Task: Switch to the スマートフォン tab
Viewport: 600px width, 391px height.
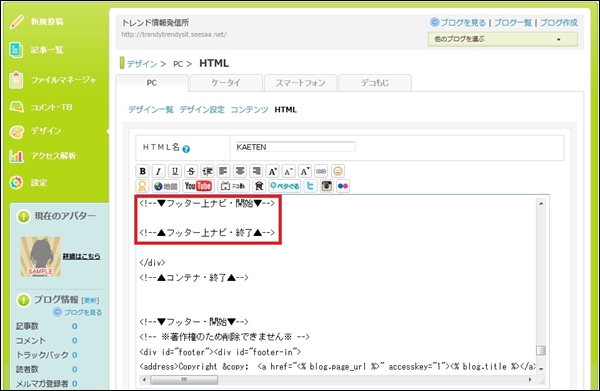Action: 300,83
